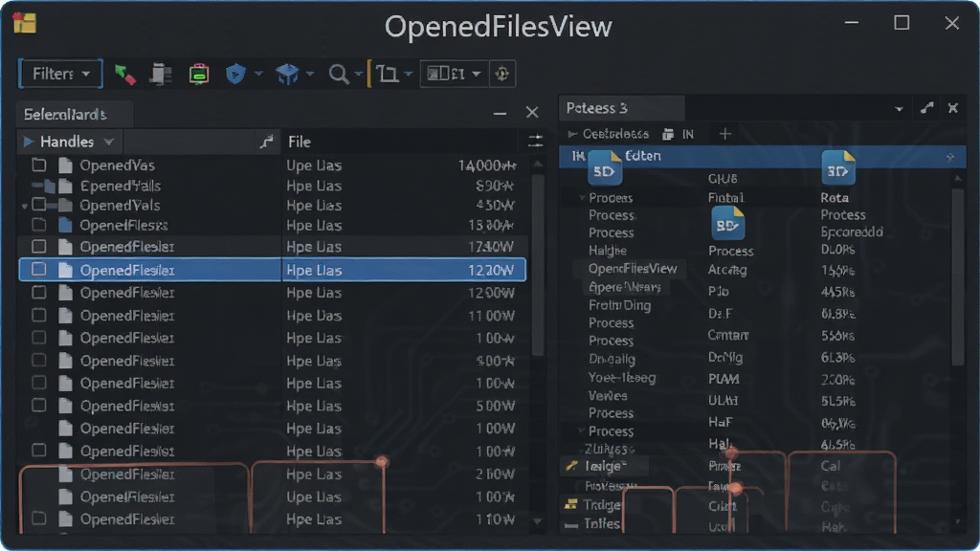
Task: Click the left list scroll down arrow
Action: (x=537, y=520)
